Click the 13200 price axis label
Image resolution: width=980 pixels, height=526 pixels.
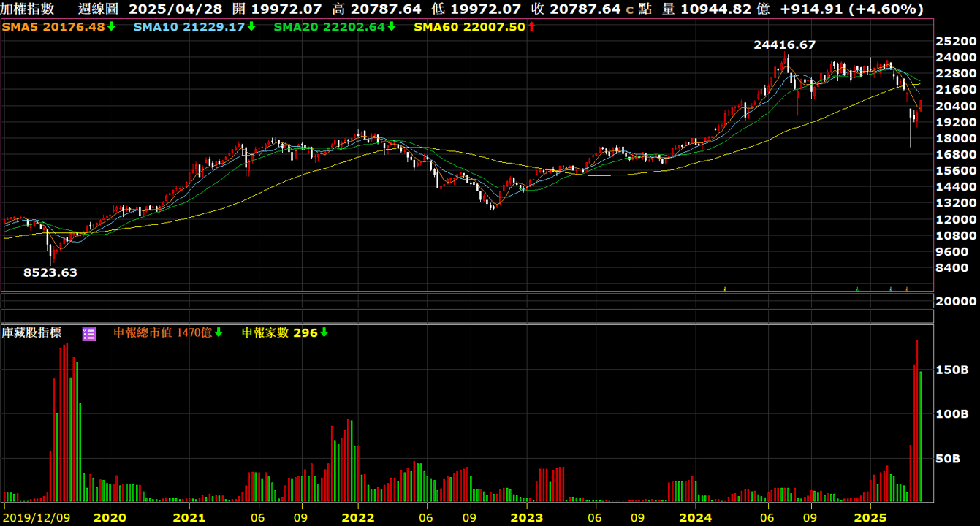(957, 203)
